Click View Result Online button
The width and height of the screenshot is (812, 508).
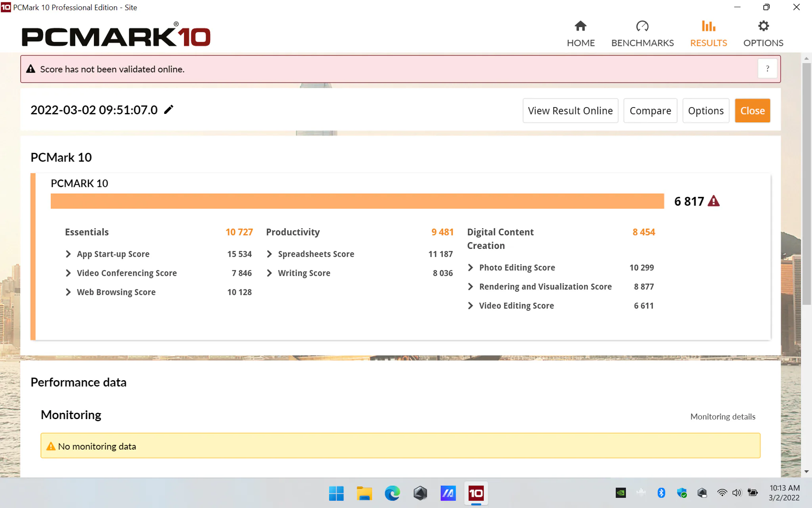coord(570,110)
